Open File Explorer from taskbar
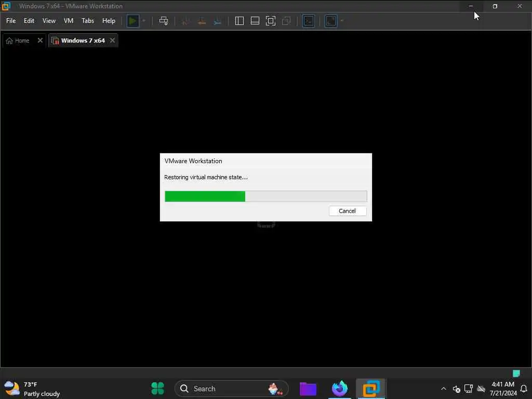Screen dimensions: 532x399 tap(308, 389)
